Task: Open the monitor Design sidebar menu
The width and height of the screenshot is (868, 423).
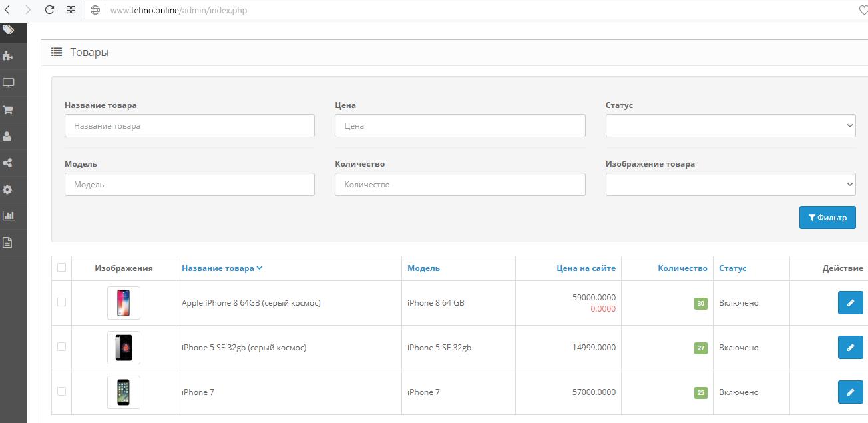Action: coord(8,83)
